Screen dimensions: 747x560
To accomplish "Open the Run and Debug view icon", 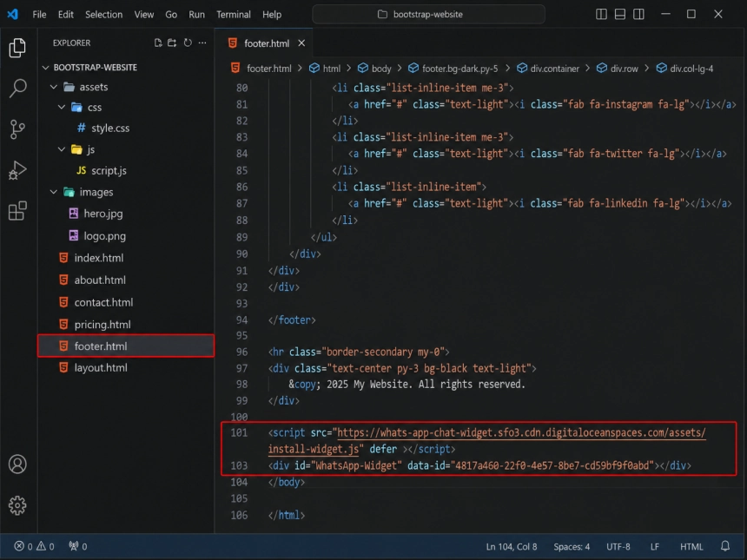I will [x=17, y=170].
